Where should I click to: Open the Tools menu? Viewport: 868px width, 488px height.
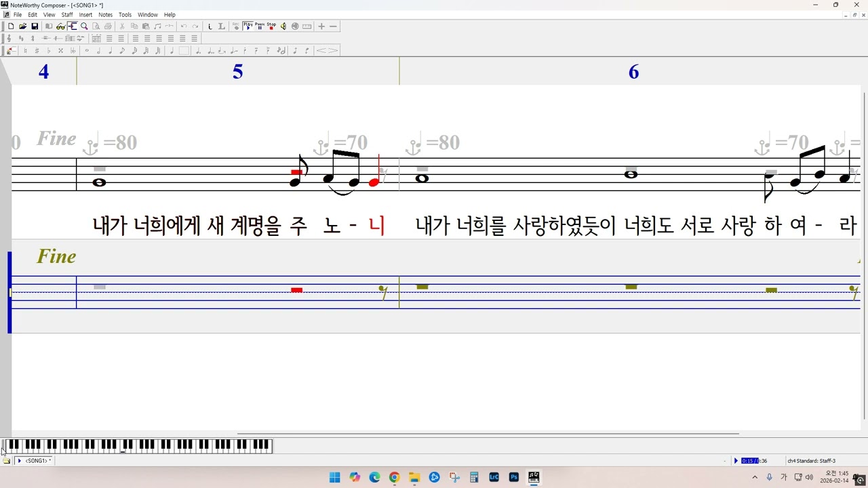(x=125, y=14)
